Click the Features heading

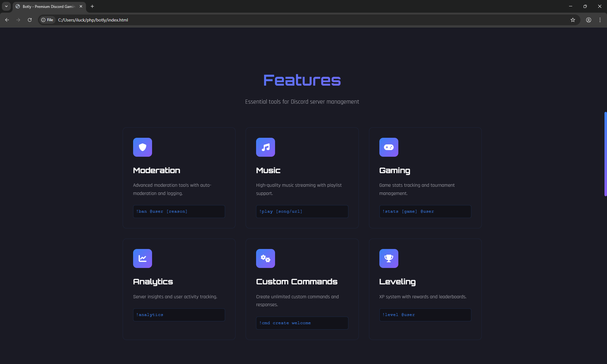302,80
